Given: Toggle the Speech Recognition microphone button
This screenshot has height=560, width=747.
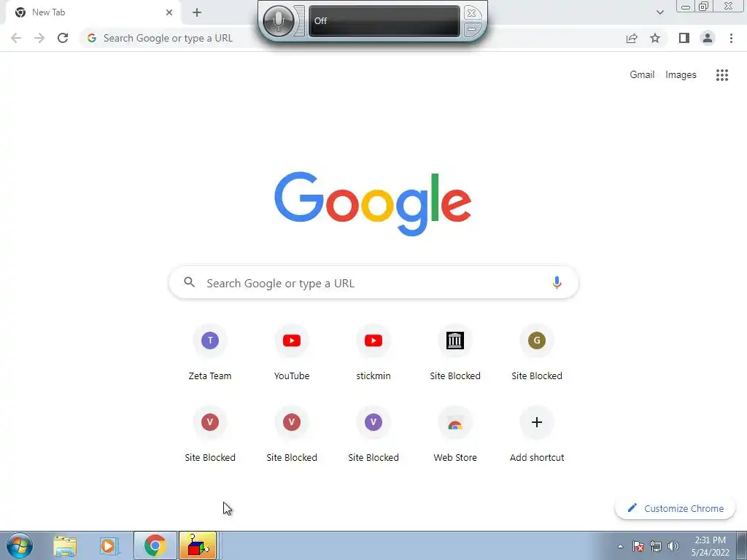Looking at the screenshot, I should point(278,21).
